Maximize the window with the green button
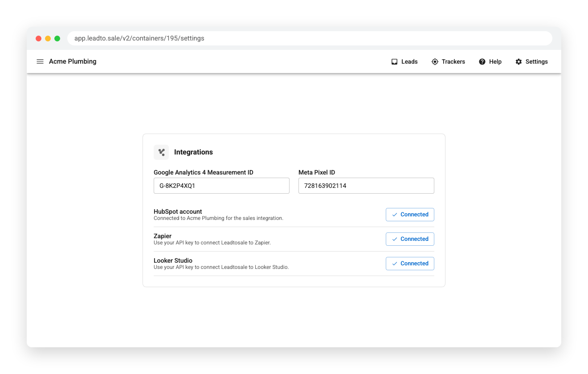 point(57,38)
